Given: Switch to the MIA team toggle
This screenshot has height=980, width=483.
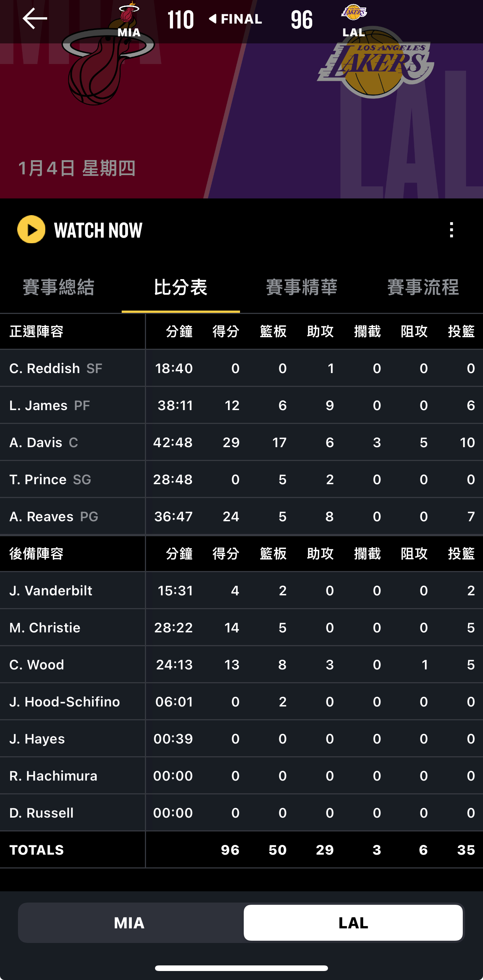Looking at the screenshot, I should (x=129, y=922).
